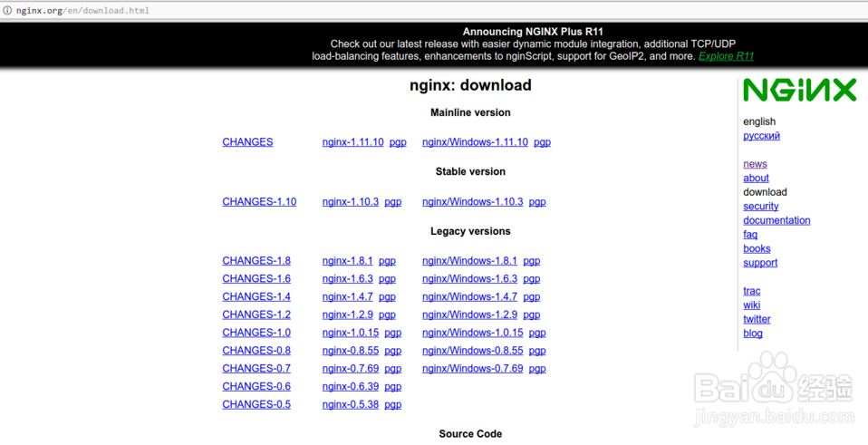Open the mainline CHANGES link
The height and width of the screenshot is (445, 868).
click(247, 142)
